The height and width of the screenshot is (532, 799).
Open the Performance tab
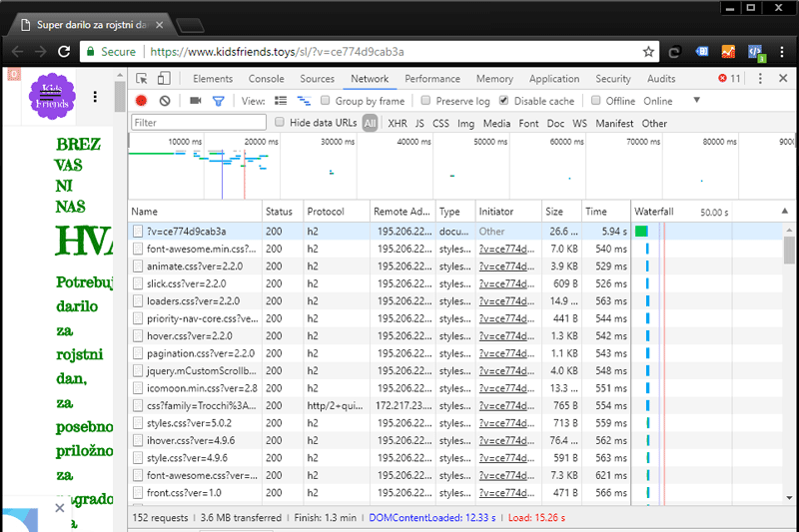(x=432, y=79)
